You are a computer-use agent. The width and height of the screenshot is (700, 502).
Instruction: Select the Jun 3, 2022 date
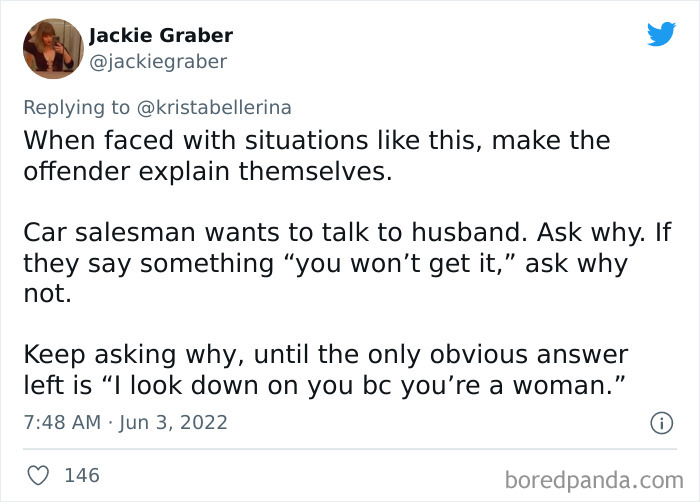pos(173,423)
